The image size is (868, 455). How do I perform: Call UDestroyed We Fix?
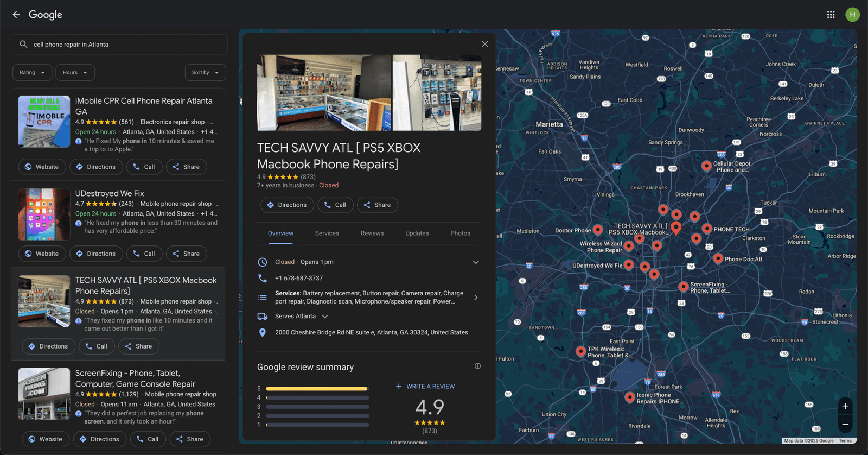pyautogui.click(x=144, y=254)
